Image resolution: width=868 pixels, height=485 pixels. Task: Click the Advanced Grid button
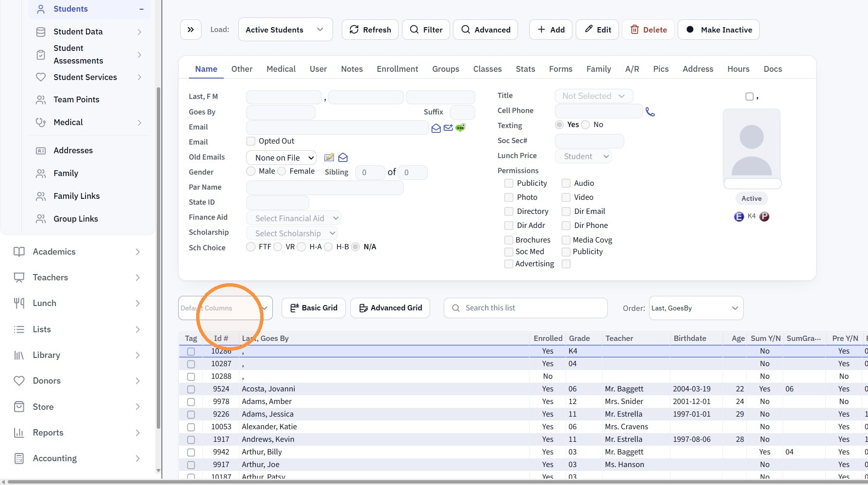click(390, 308)
